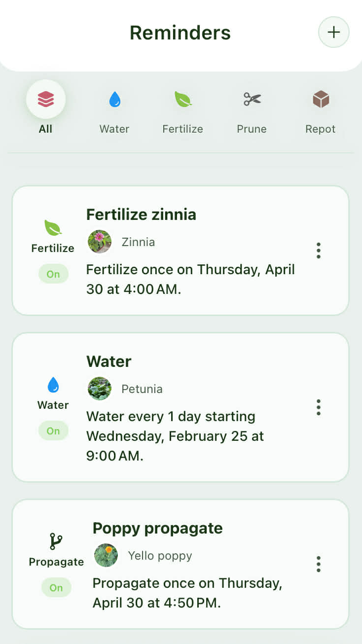Click the Yello poppy plant thumbnail

(106, 556)
